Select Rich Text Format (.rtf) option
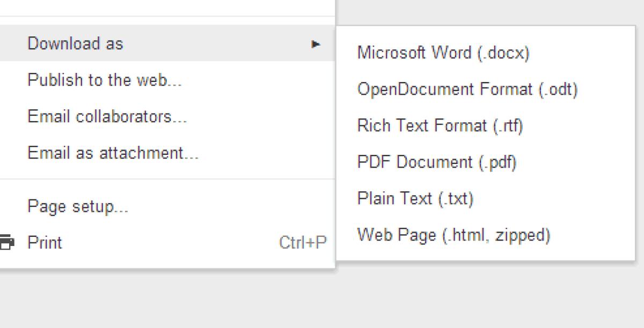The width and height of the screenshot is (644, 328). click(440, 126)
